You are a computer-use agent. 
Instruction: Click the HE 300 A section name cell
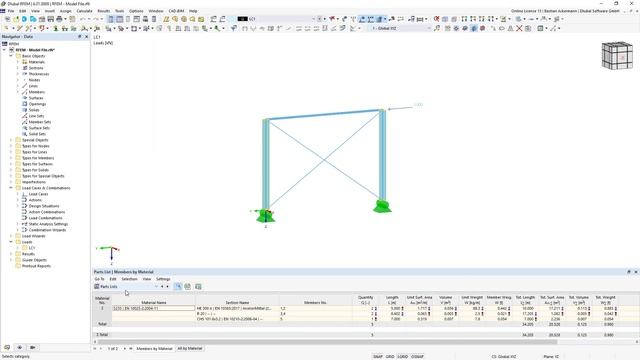238,309
